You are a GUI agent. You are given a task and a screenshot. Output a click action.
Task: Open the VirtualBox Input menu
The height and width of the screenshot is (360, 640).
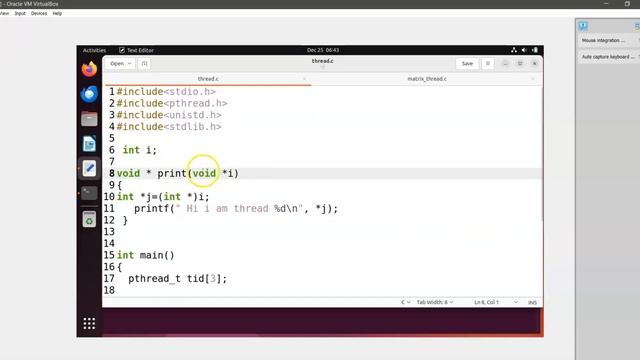pyautogui.click(x=20, y=13)
